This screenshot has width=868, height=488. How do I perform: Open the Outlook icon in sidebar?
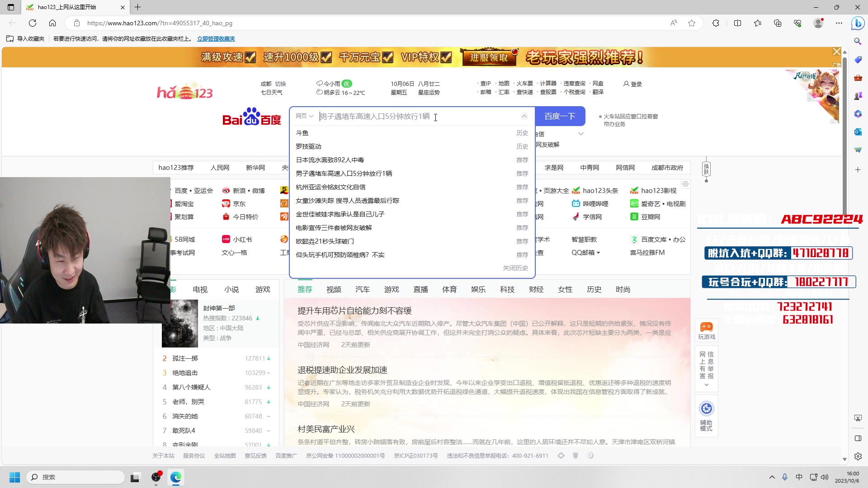tap(858, 132)
